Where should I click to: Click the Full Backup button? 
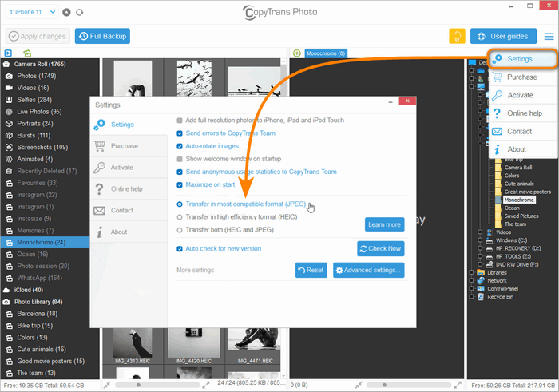[x=102, y=36]
